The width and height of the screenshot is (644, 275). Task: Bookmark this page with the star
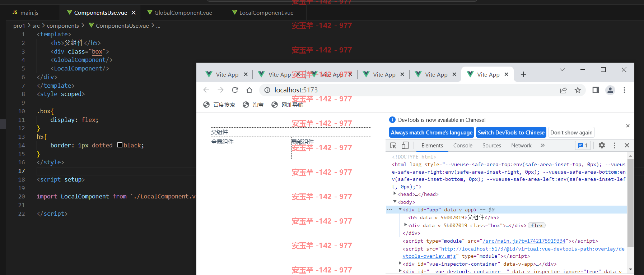tap(578, 90)
